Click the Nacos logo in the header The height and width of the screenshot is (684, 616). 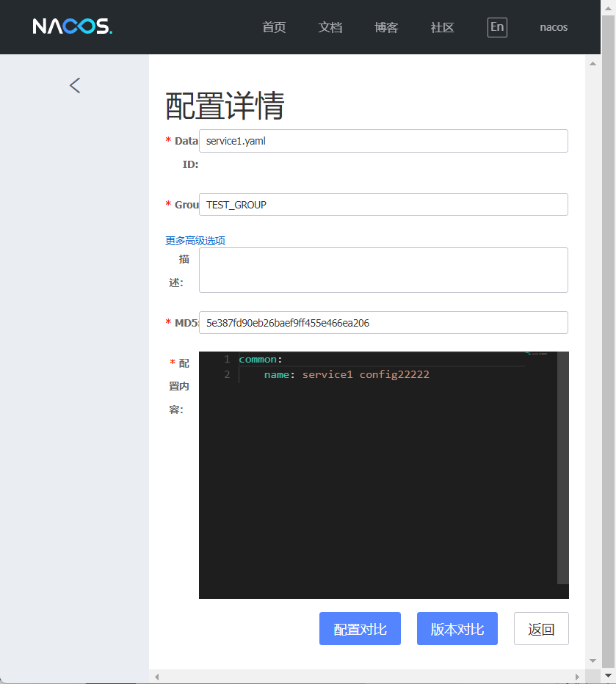click(x=73, y=27)
